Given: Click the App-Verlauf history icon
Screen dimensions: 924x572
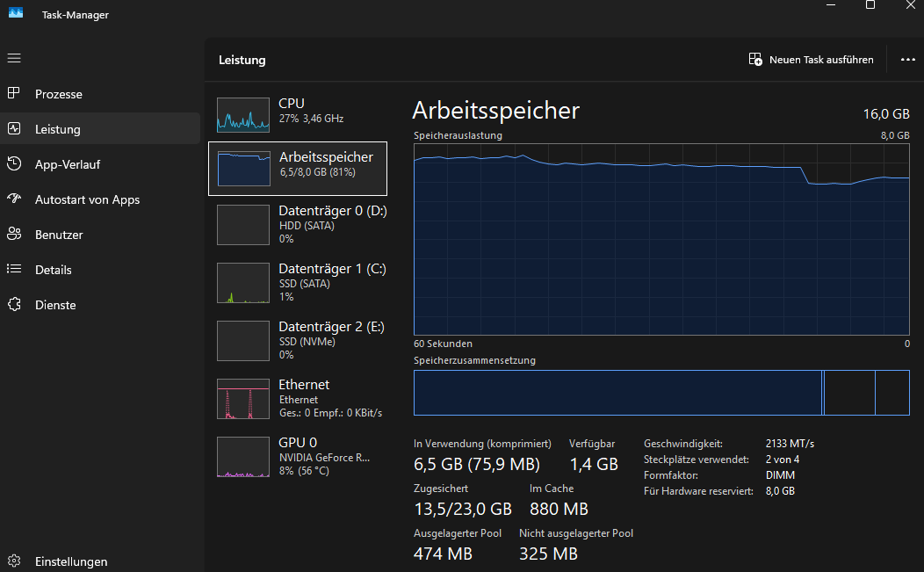Looking at the screenshot, I should tap(14, 163).
